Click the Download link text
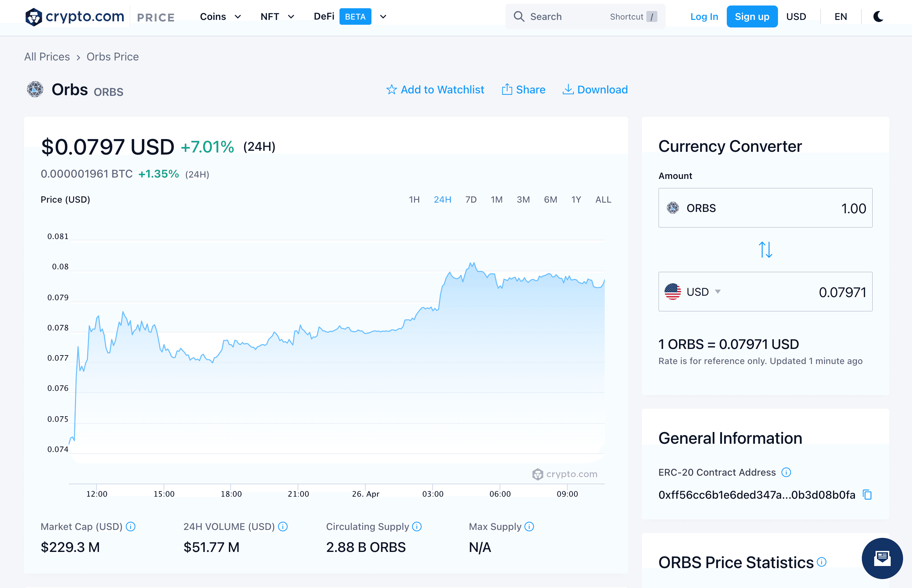 coord(602,90)
